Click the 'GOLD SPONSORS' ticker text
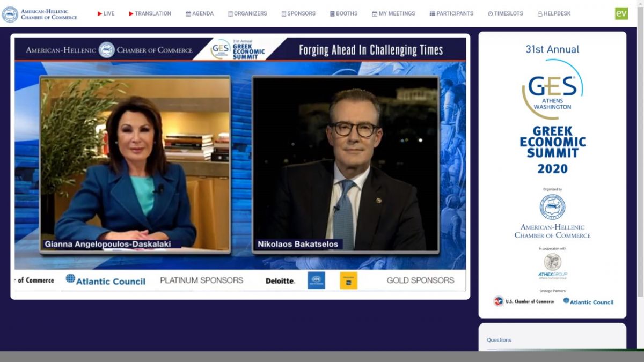 pos(420,280)
